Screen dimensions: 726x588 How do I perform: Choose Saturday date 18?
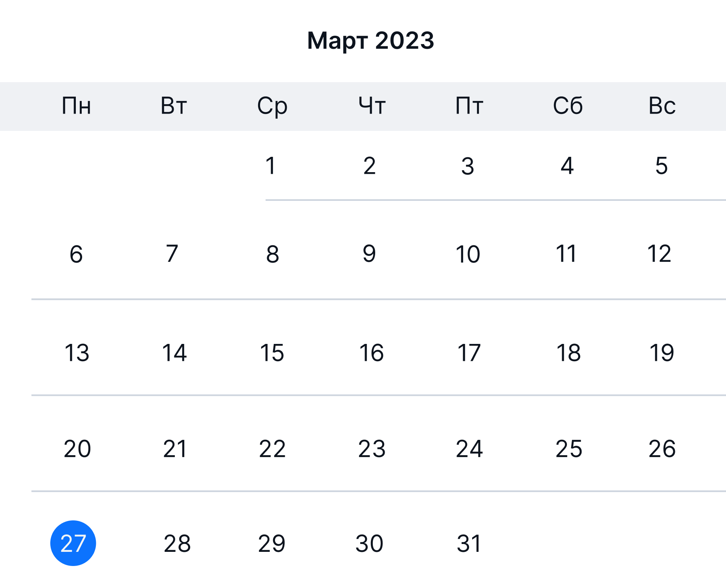568,353
